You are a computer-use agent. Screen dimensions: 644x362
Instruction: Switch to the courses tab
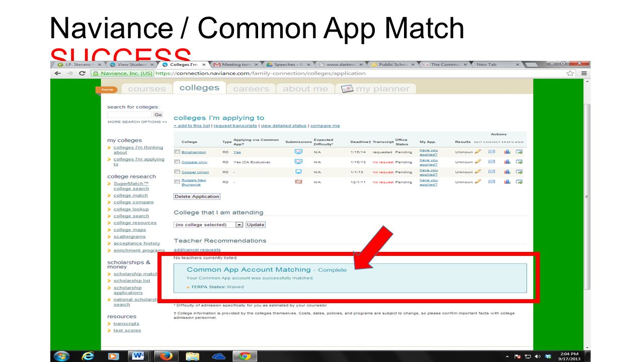point(146,89)
